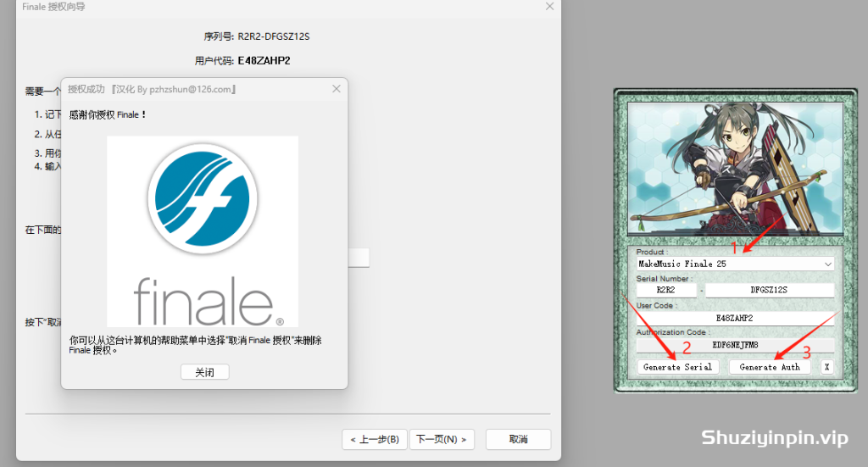
Task: Click the Generate Serial button
Action: click(678, 367)
